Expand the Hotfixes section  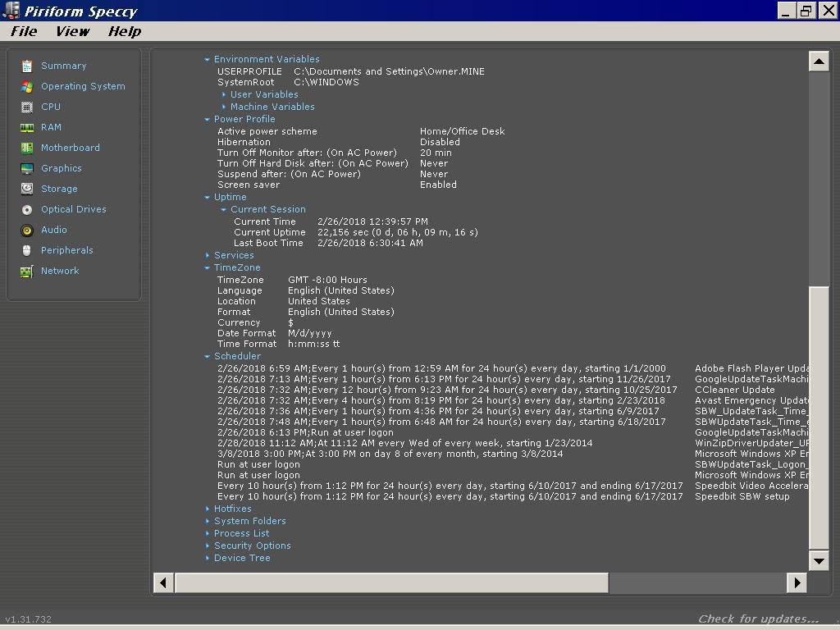[x=207, y=509]
